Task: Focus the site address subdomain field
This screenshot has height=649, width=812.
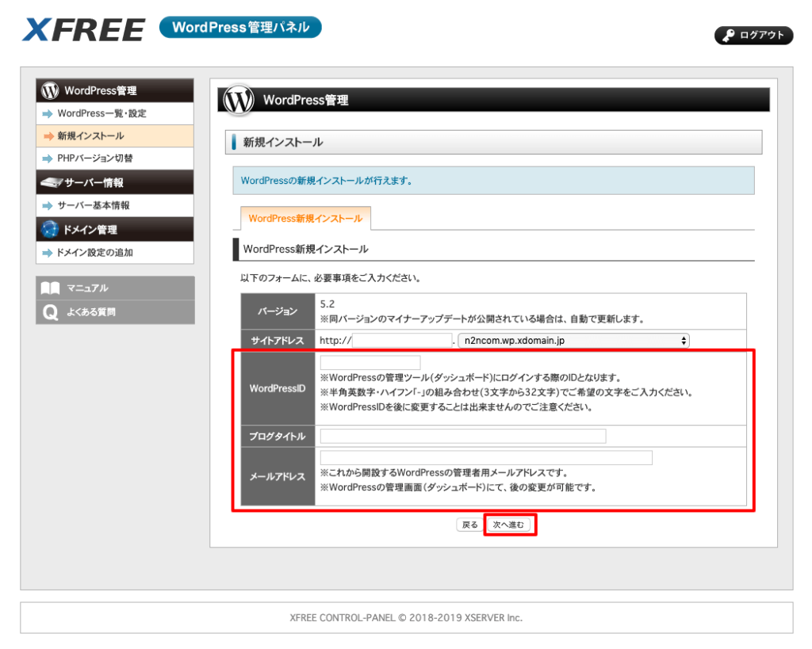Action: [402, 341]
